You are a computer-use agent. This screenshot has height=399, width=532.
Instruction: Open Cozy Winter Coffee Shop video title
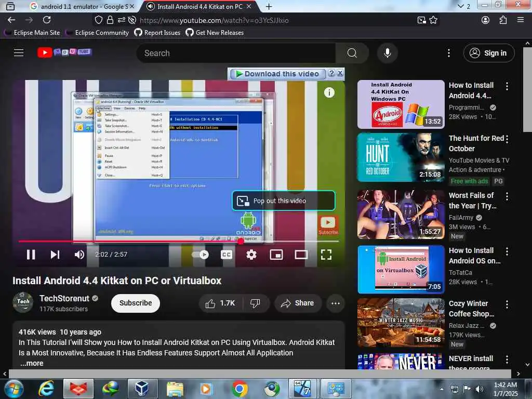click(x=471, y=309)
